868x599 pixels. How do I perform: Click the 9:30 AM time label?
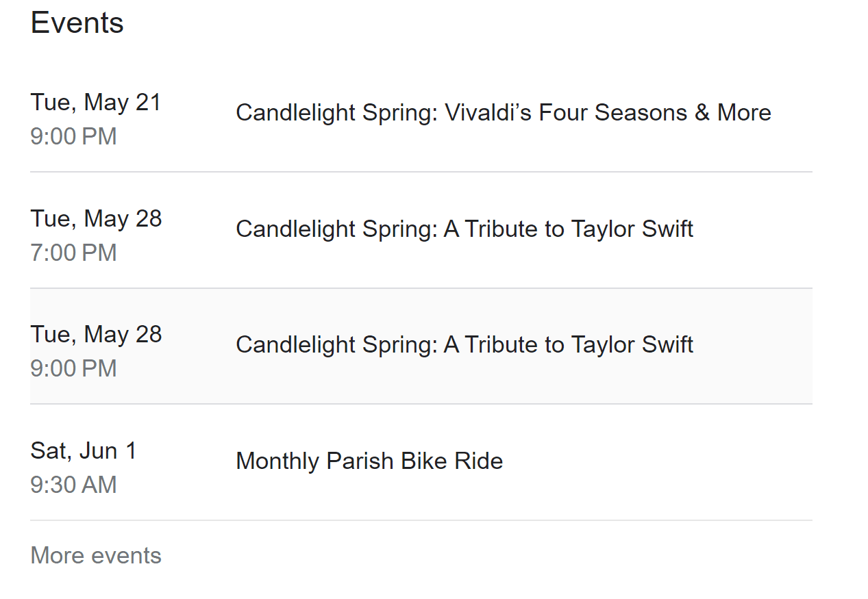[x=73, y=485]
